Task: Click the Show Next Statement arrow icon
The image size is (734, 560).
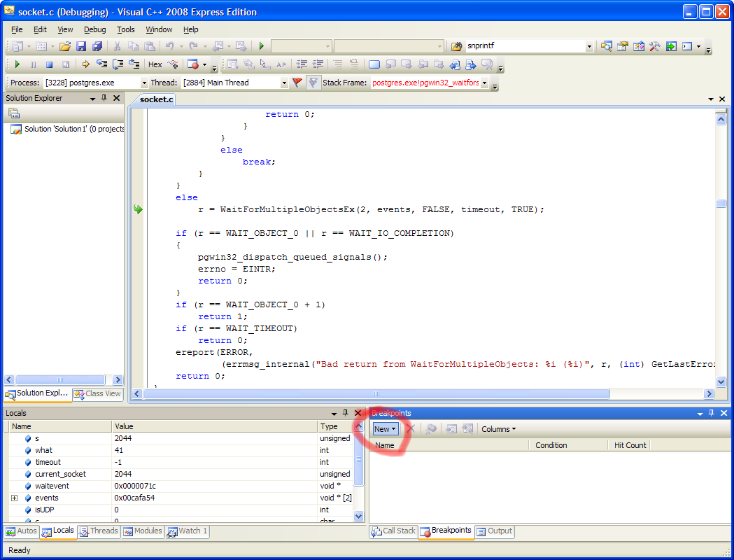Action: tap(86, 64)
